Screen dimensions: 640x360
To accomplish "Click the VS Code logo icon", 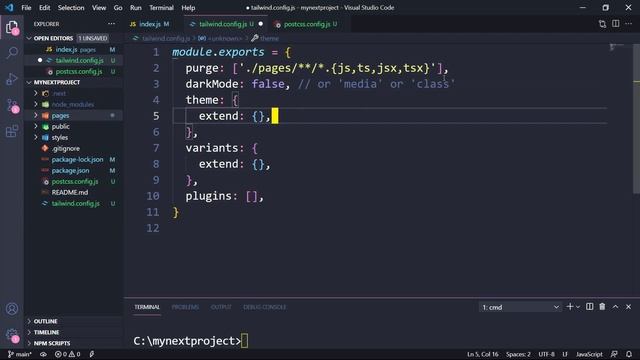I will tap(9, 7).
